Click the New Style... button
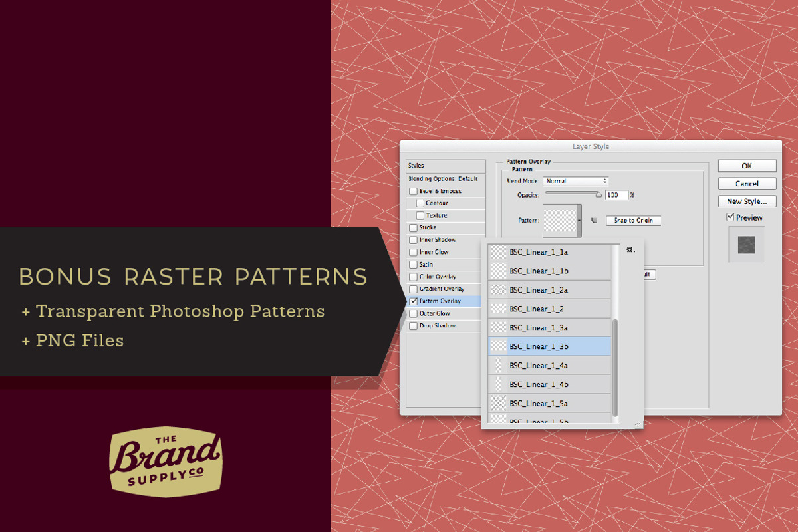The width and height of the screenshot is (798, 532). pyautogui.click(x=747, y=201)
